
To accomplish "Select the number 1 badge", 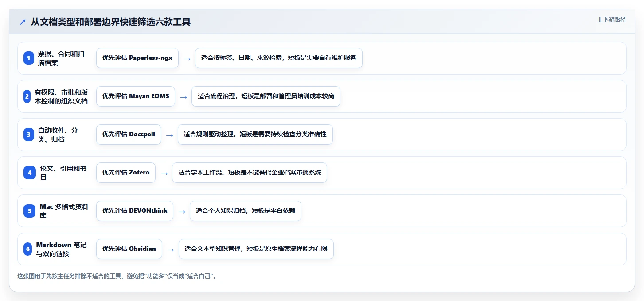I will (x=29, y=58).
